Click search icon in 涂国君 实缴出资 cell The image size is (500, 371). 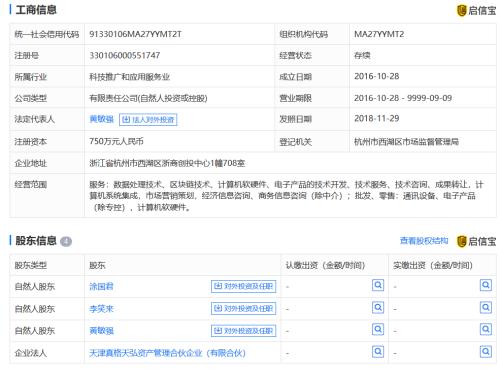coord(486,285)
